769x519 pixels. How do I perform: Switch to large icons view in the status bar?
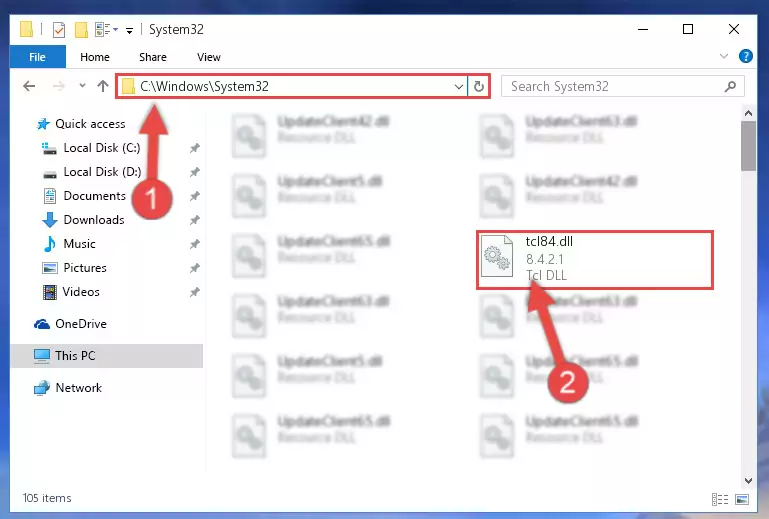(x=742, y=499)
